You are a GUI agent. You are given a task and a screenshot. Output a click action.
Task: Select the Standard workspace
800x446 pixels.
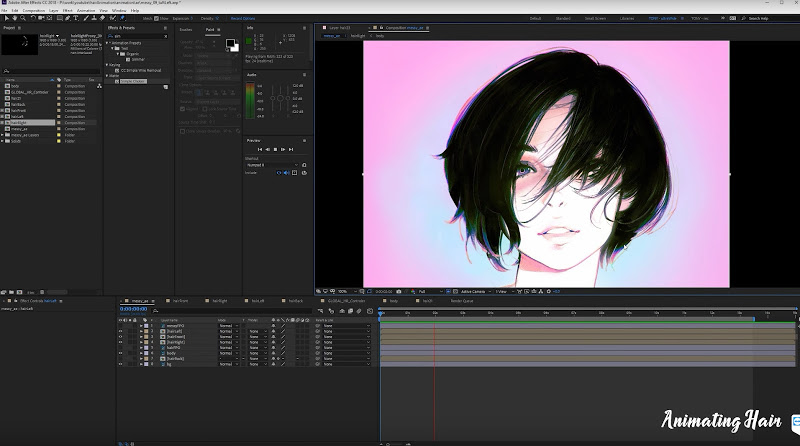pos(563,18)
